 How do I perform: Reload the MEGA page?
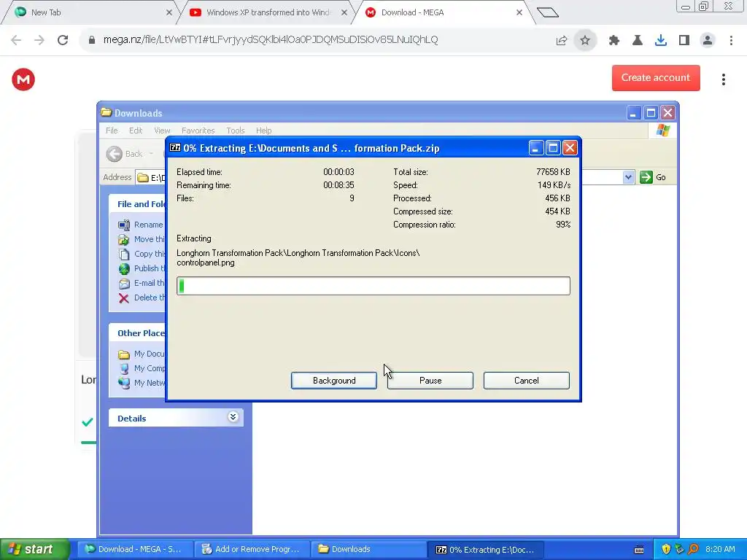click(63, 40)
